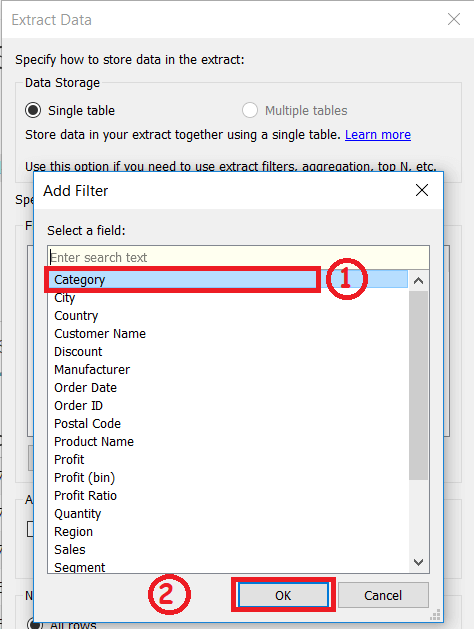Choose the Order Date field
The height and width of the screenshot is (629, 474).
(x=228, y=388)
